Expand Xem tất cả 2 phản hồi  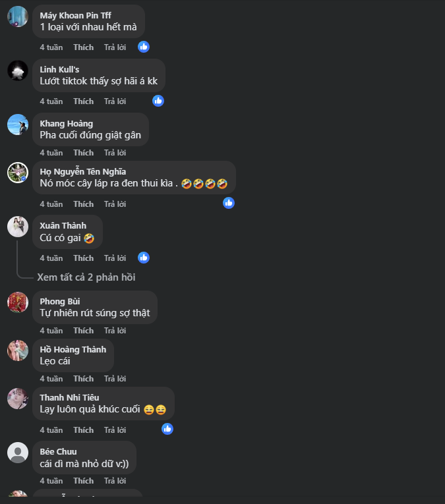(x=86, y=277)
